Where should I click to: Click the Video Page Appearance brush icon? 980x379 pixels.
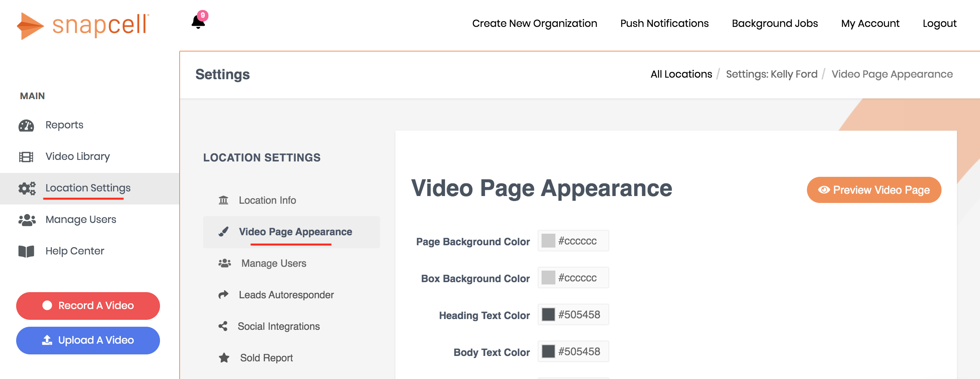(x=223, y=231)
